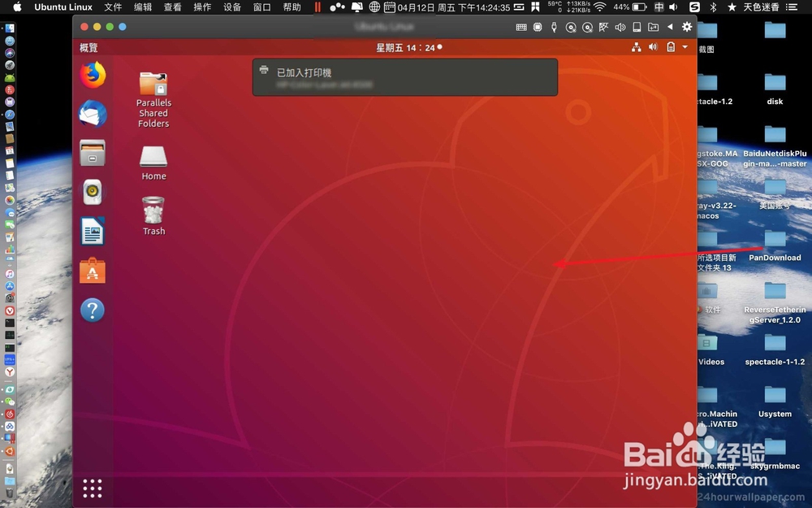Click the Wi-Fi icon in macOS menu bar

[600, 7]
